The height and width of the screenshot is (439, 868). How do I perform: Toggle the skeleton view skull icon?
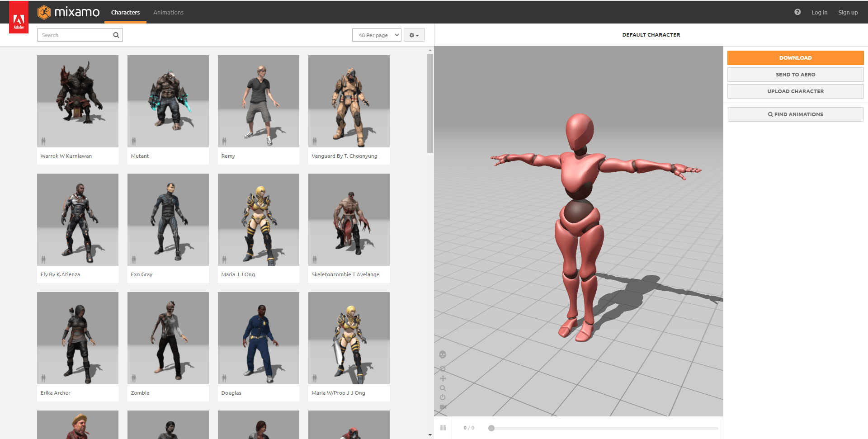click(443, 354)
